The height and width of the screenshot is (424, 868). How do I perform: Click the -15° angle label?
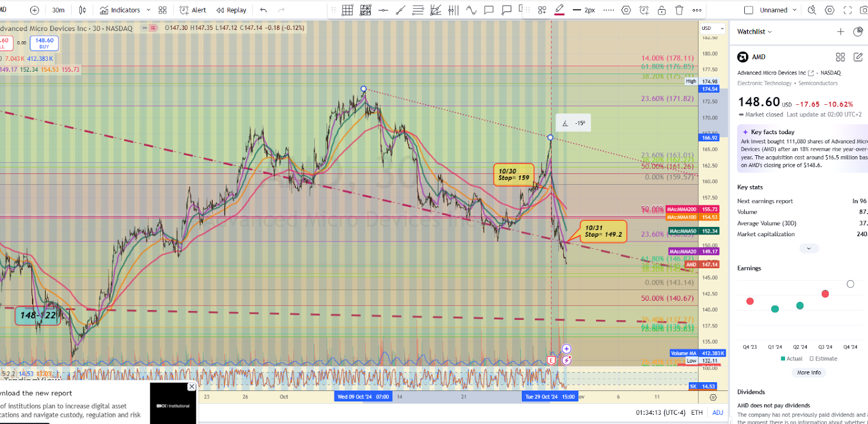(x=573, y=123)
